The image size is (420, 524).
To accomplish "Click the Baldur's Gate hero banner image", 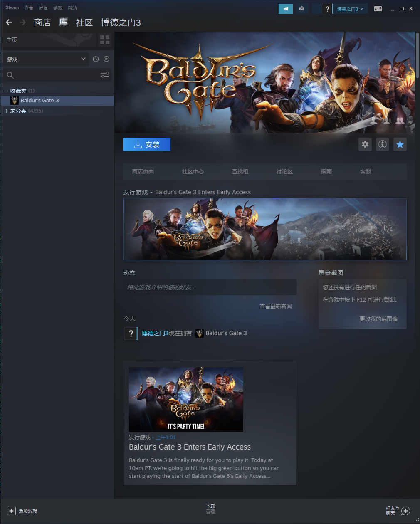I will pyautogui.click(x=265, y=83).
